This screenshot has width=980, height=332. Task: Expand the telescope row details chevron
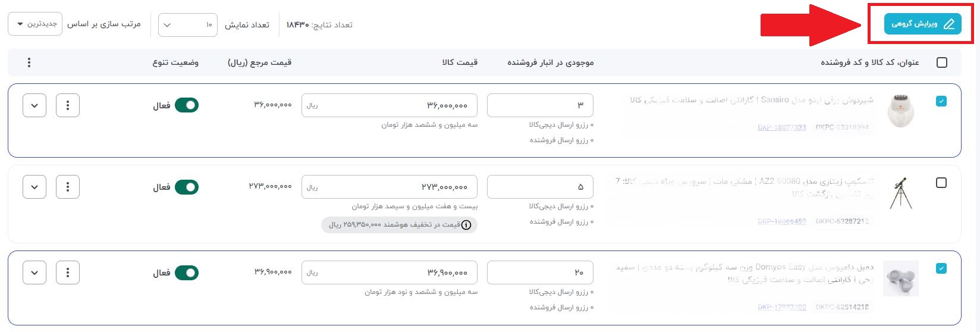(x=34, y=187)
